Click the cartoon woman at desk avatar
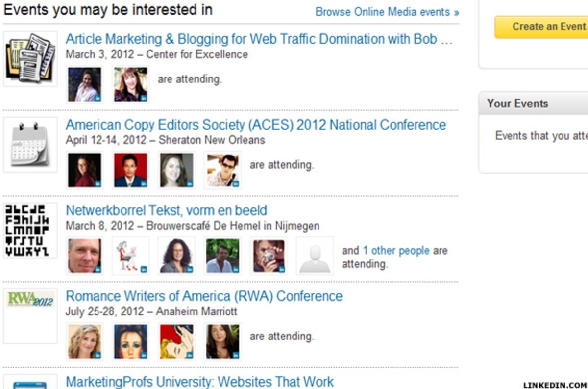Image resolution: width=588 pixels, height=389 pixels. 131,256
